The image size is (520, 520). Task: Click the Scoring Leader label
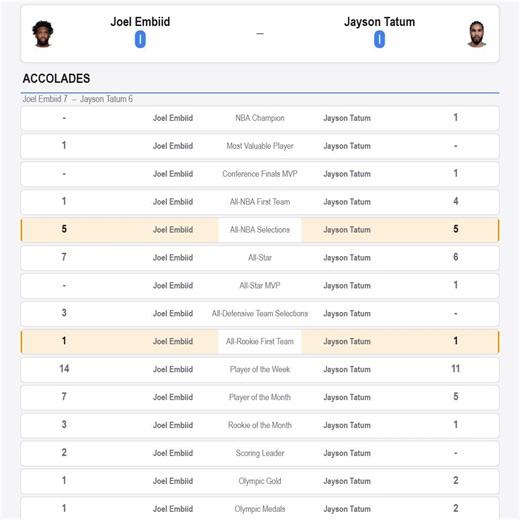click(x=260, y=453)
